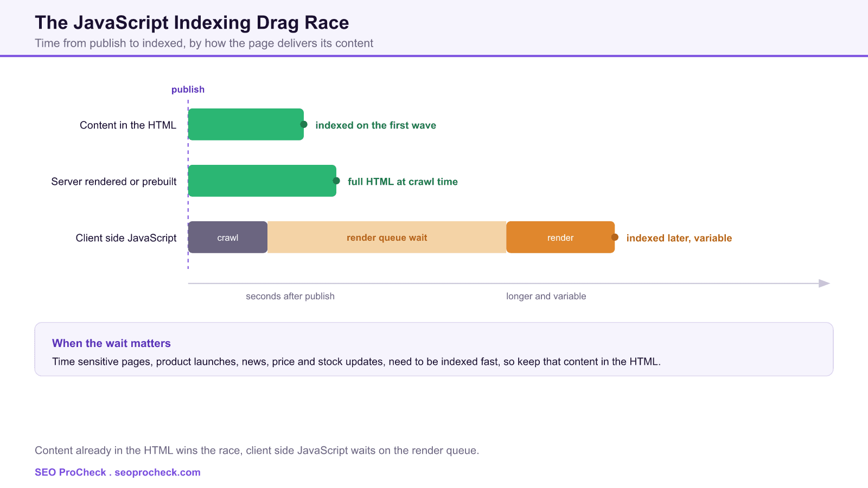Click the text 'indexed later, variable'
The height and width of the screenshot is (488, 868).
coord(679,238)
